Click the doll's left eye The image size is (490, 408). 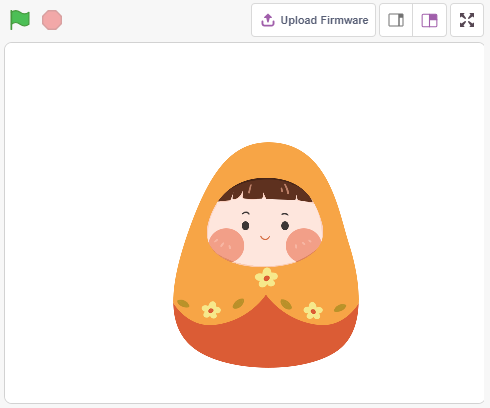(x=245, y=225)
